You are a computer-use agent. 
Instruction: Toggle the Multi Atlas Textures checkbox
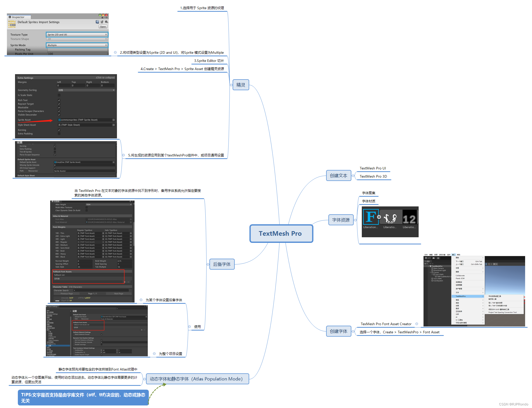pos(87,207)
